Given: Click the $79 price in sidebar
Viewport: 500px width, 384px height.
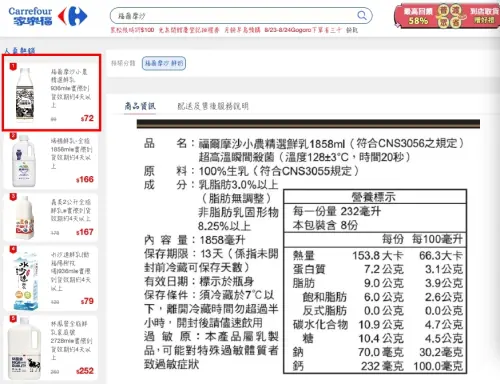Looking at the screenshot, I should pyautogui.click(x=87, y=301).
